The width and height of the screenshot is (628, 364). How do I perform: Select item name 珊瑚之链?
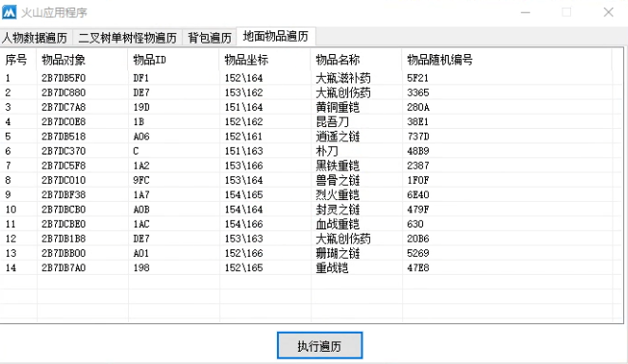coord(338,253)
